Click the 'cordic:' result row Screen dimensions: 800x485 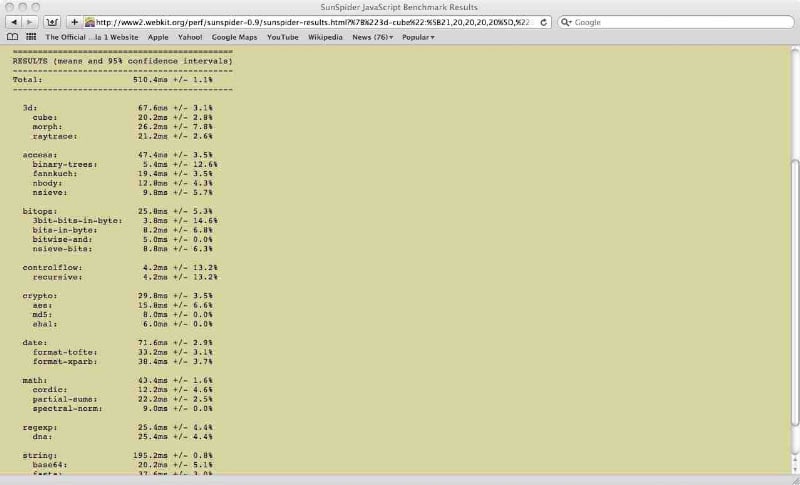click(x=122, y=390)
